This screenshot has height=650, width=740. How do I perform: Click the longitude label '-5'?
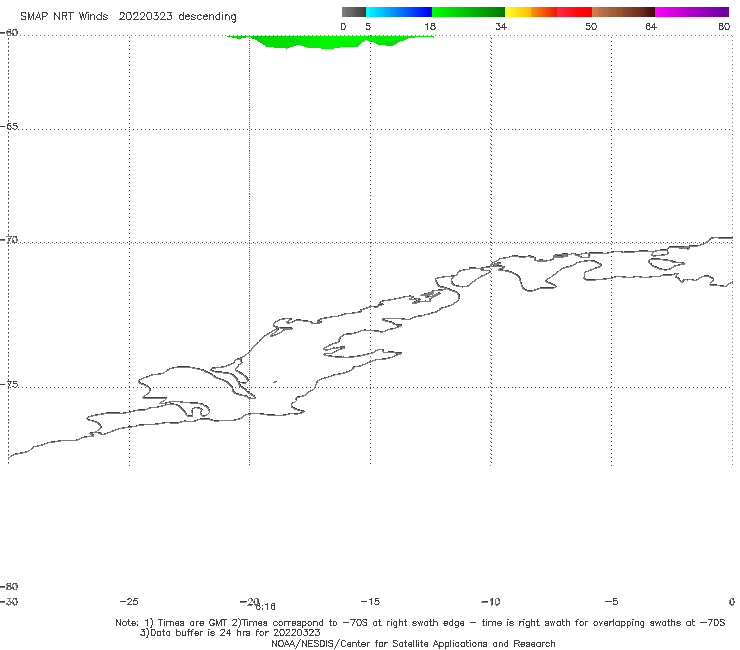point(611,602)
